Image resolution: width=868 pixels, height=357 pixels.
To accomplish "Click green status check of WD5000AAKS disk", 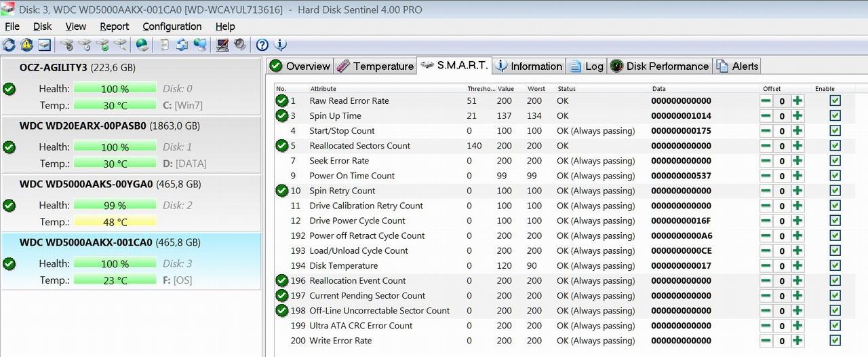I will tap(9, 205).
